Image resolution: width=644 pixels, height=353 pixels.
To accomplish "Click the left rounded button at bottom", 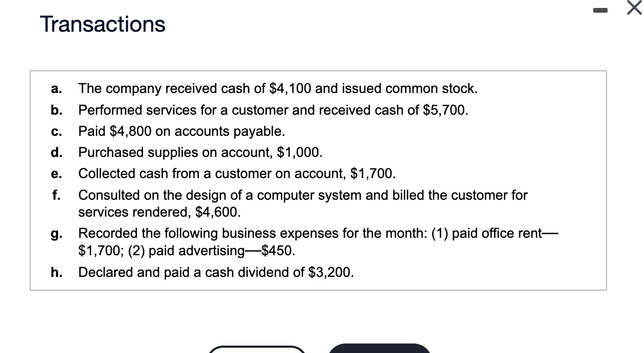I will [x=257, y=350].
